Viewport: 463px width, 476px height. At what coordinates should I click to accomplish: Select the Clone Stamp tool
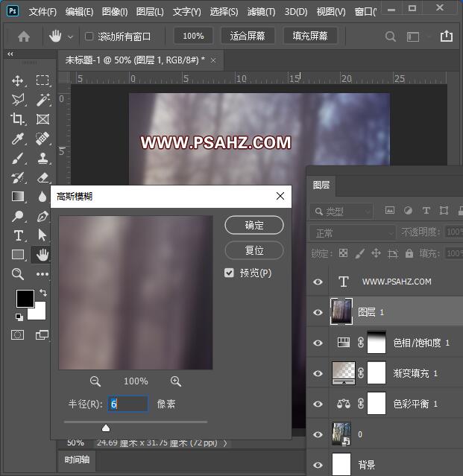[x=42, y=158]
